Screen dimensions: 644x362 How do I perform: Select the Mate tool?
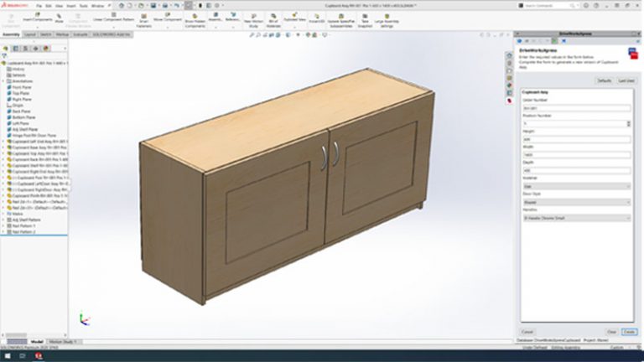point(60,18)
